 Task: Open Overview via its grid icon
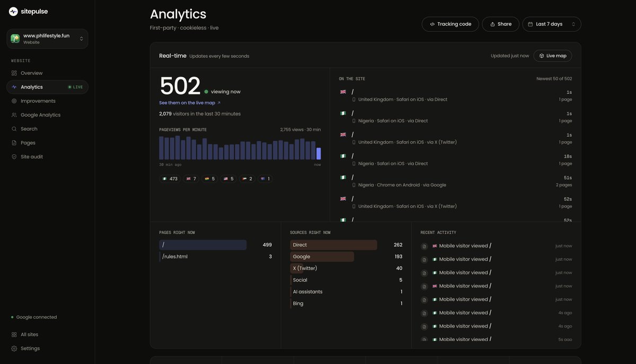(14, 73)
